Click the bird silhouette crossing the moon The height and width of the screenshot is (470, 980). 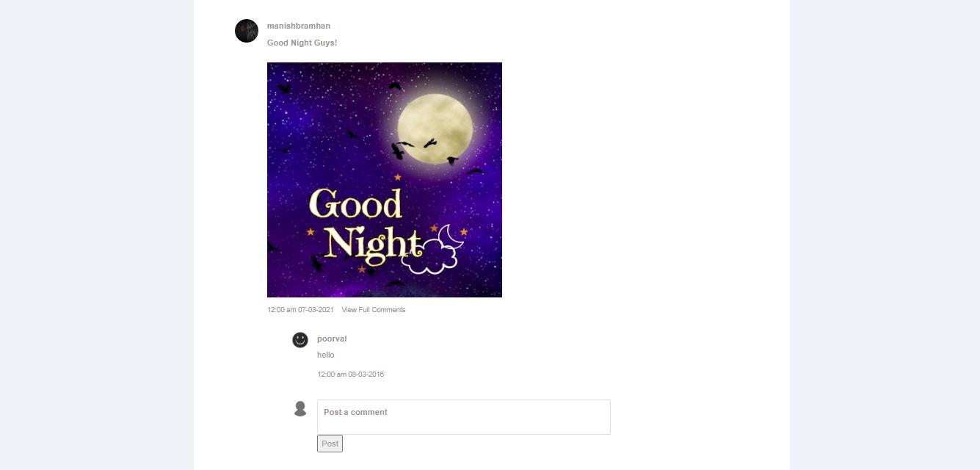tap(429, 143)
